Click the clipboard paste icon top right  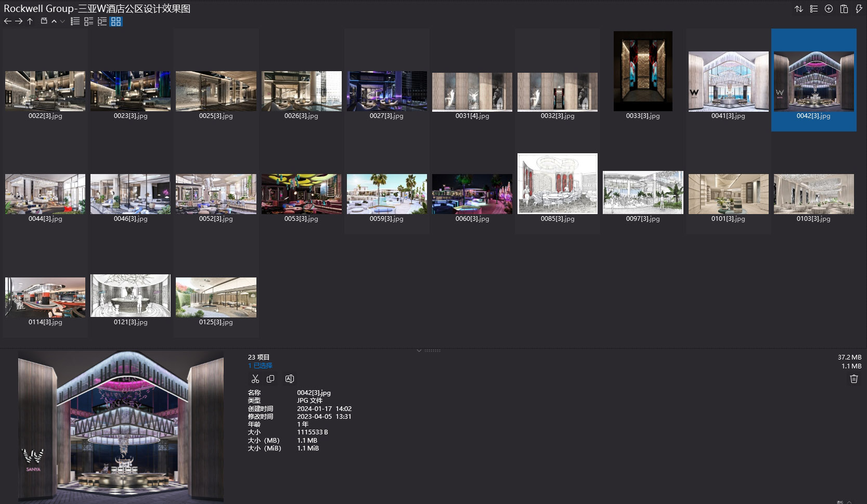pyautogui.click(x=844, y=9)
